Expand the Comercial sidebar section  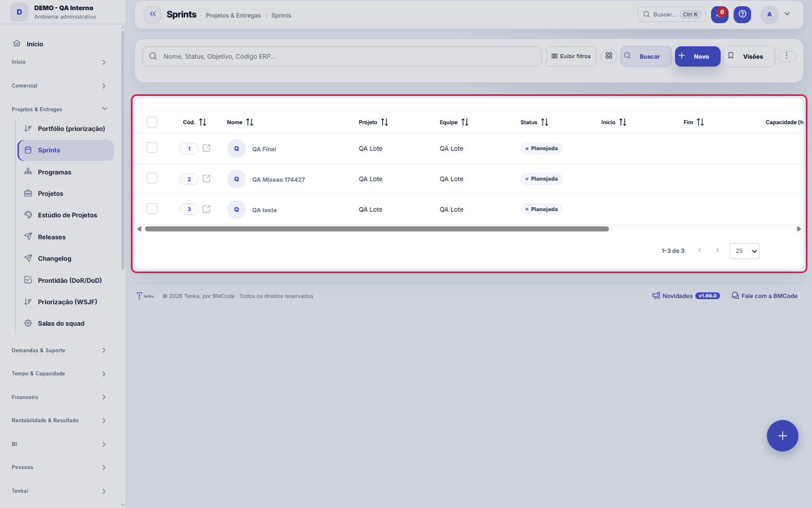click(59, 86)
